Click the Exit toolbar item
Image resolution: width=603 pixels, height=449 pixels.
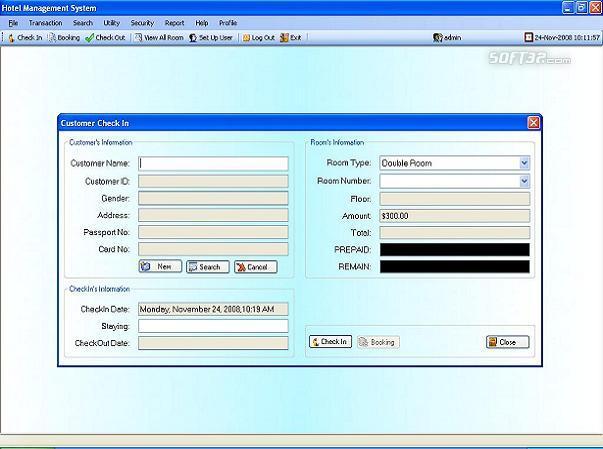coord(291,38)
